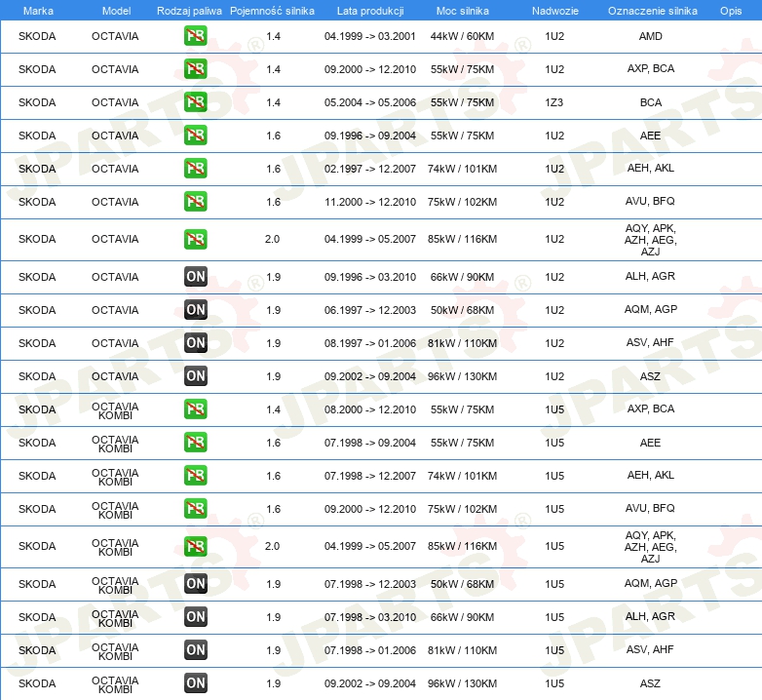
Task: Select the 07.1998 -> 09.2004 production years cell
Action: (370, 443)
